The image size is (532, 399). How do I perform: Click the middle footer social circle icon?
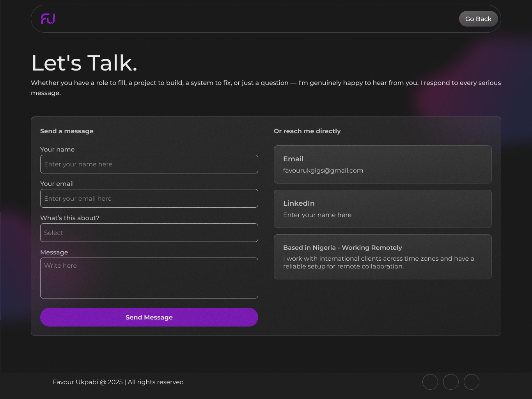point(451,382)
